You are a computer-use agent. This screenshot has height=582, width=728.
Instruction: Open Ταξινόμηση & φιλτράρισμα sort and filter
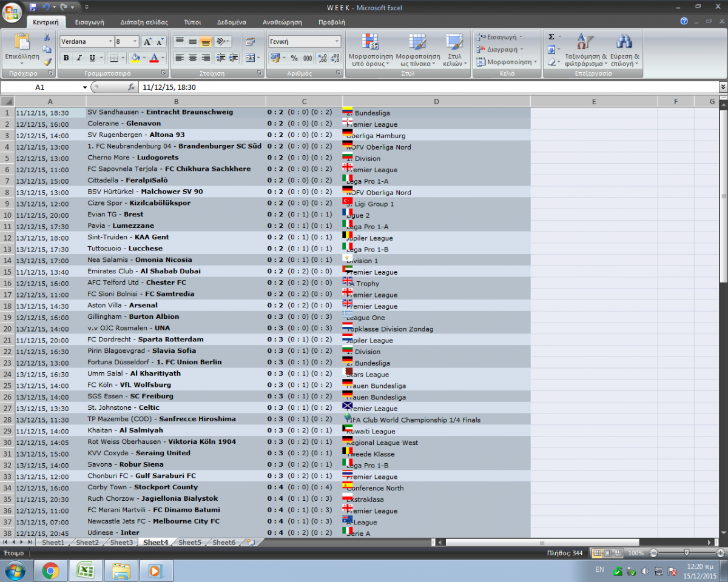point(585,50)
